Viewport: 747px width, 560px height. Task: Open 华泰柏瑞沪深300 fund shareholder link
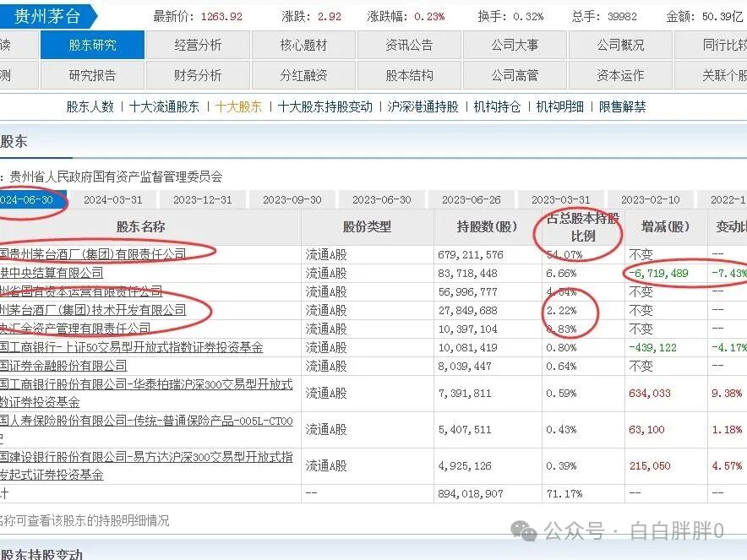(x=146, y=394)
